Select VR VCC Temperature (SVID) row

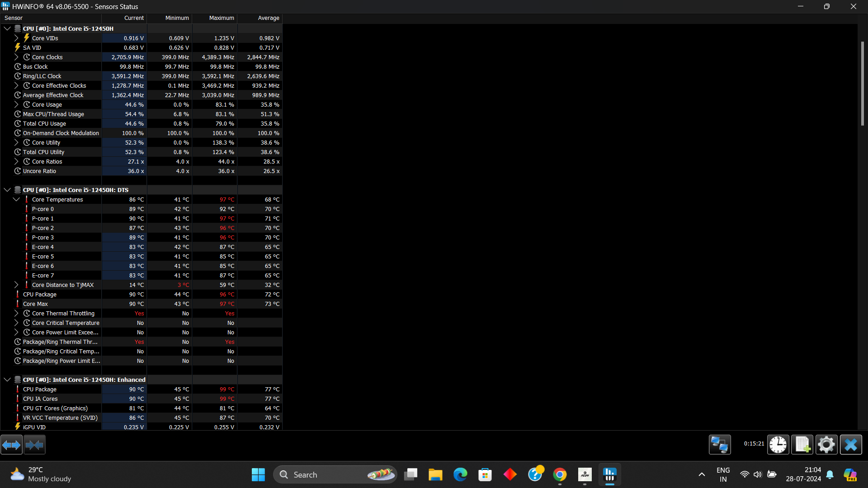tap(141, 418)
